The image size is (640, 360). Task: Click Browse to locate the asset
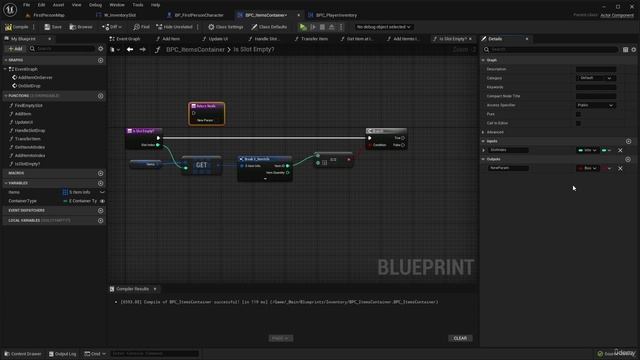[x=81, y=27]
